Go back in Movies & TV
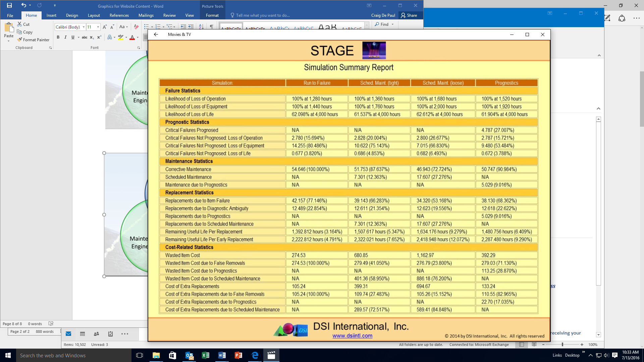 pyautogui.click(x=156, y=35)
